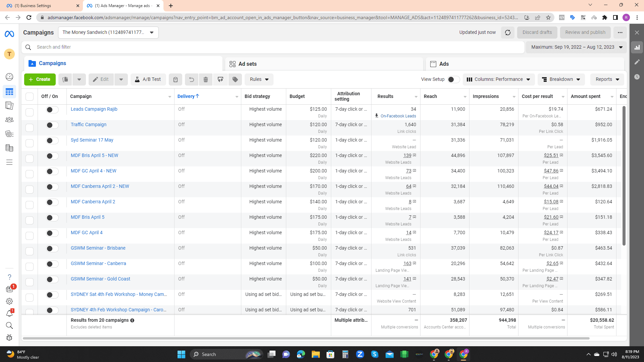
Task: Open Notifications bell icon
Action: coord(9,313)
